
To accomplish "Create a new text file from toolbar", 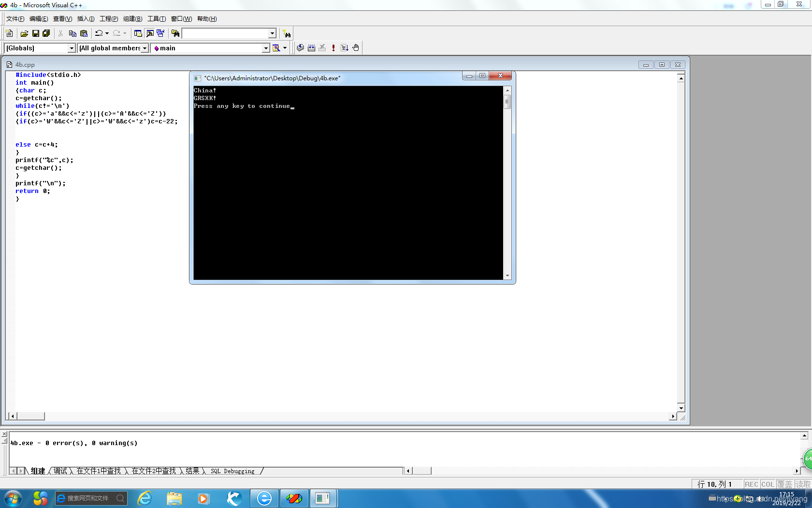I will tap(9, 33).
